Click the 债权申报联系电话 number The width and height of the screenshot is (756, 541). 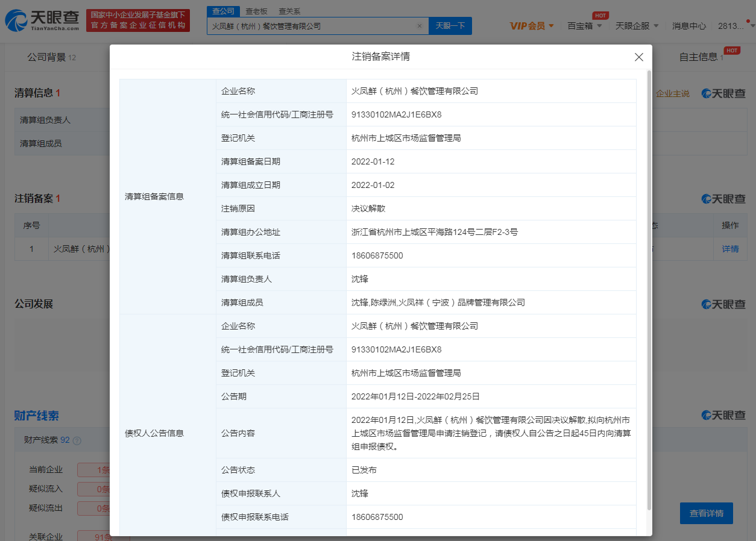click(377, 517)
